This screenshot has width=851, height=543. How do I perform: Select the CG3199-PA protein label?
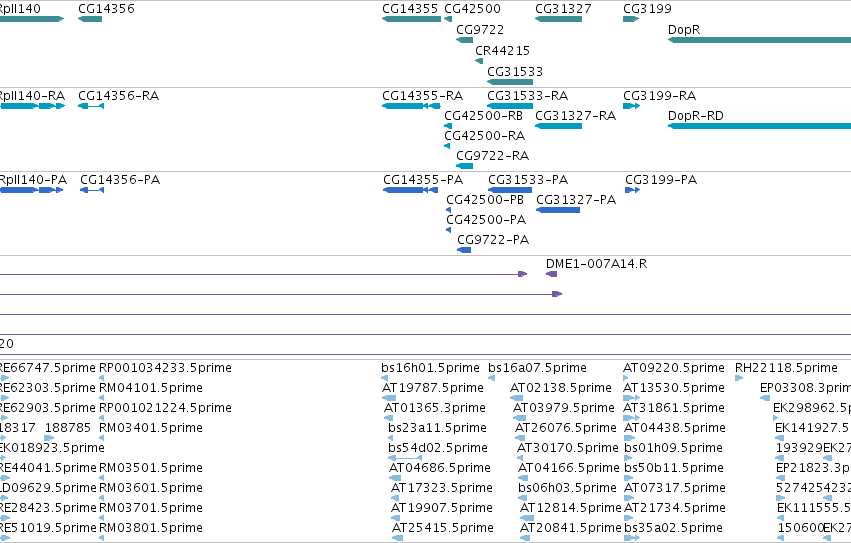(x=661, y=180)
